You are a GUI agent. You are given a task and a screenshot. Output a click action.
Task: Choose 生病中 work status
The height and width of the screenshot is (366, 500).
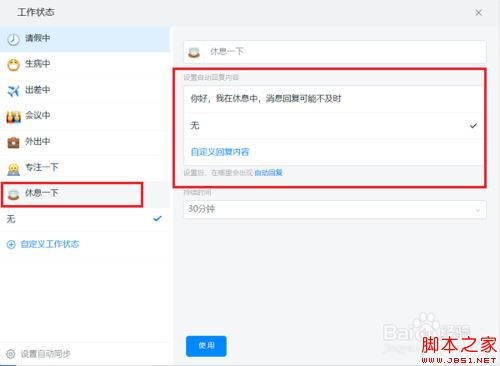pos(85,65)
